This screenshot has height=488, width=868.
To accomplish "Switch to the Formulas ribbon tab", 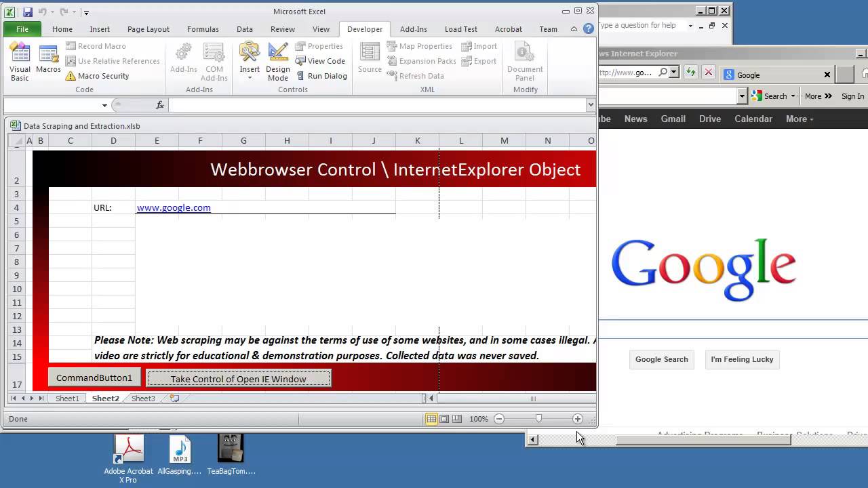I will tap(203, 29).
